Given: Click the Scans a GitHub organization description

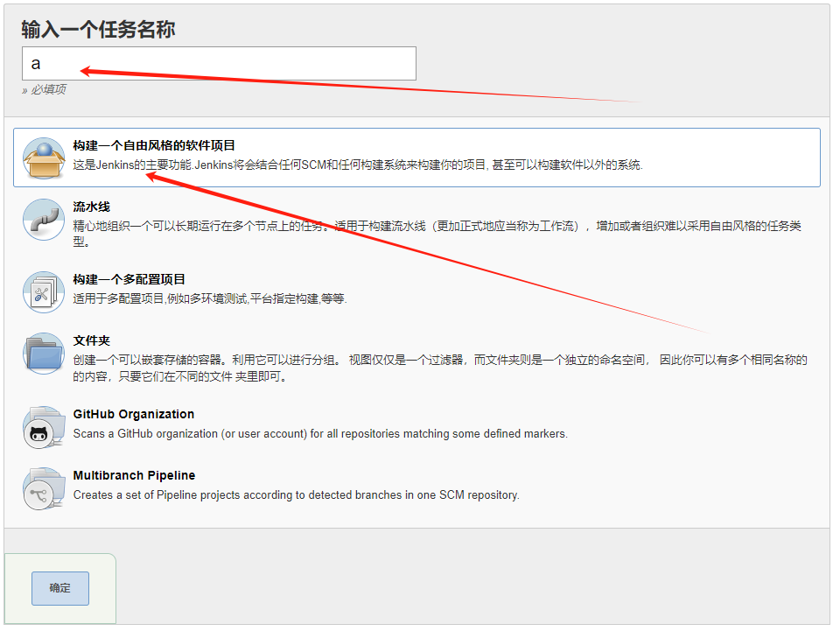Looking at the screenshot, I should pos(320,434).
